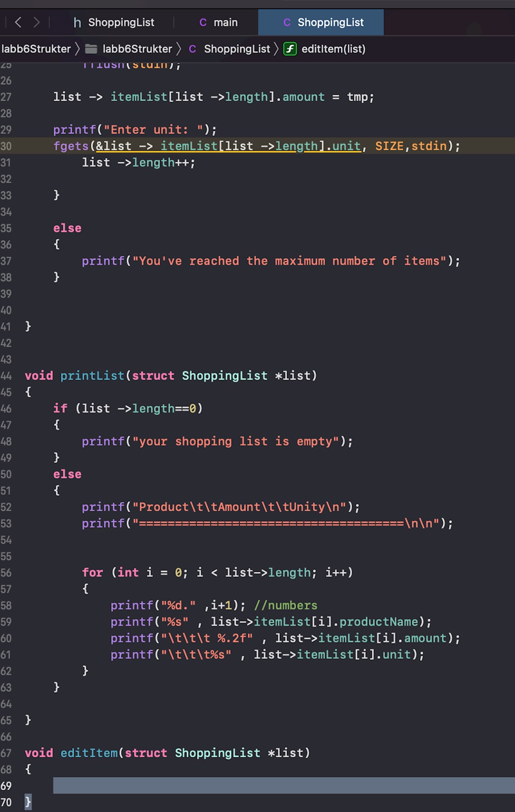Click gutter line number 30
The height and width of the screenshot is (812, 515).
point(6,146)
